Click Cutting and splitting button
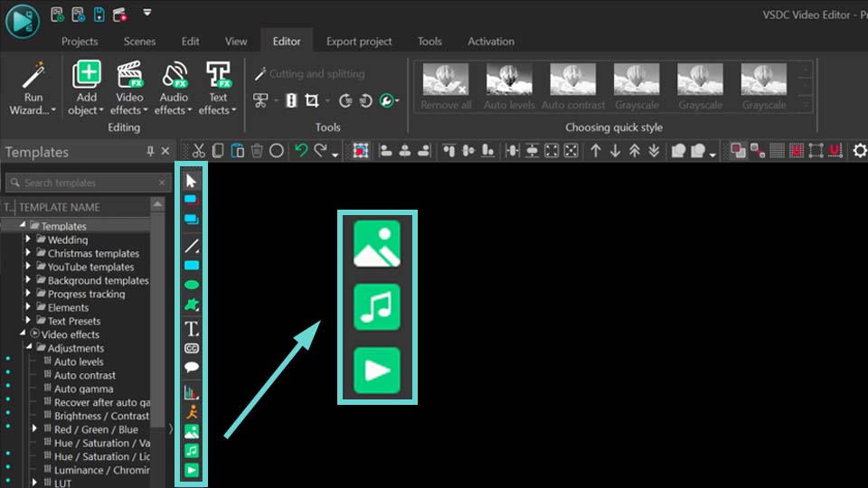The width and height of the screenshot is (868, 488). (309, 74)
